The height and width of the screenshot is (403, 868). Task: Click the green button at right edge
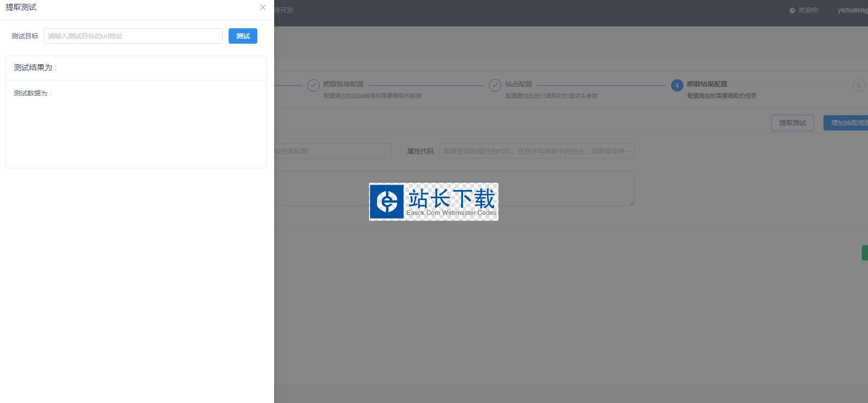(865, 253)
